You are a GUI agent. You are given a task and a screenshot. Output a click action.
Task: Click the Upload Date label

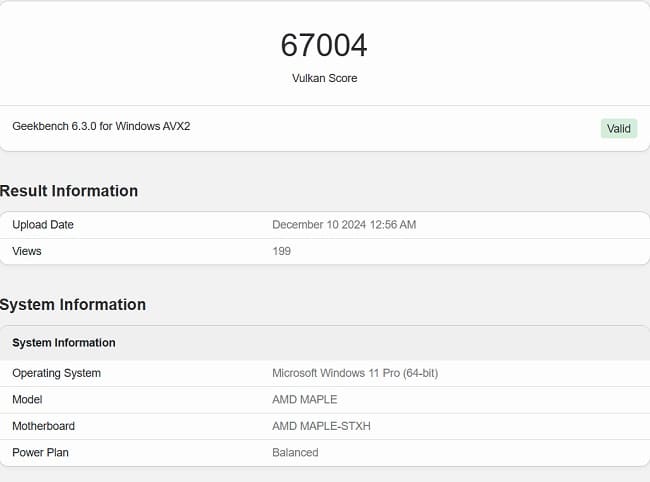point(43,225)
